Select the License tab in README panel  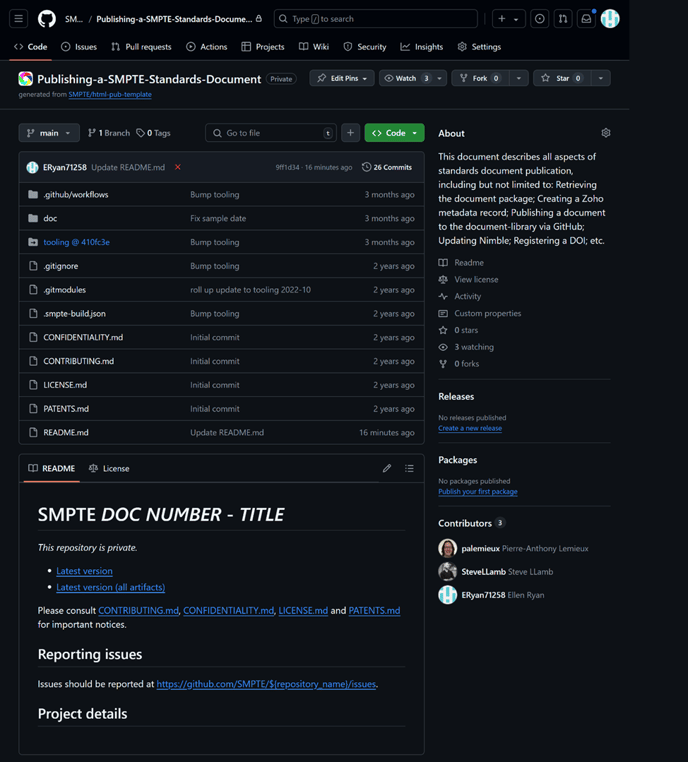click(109, 468)
